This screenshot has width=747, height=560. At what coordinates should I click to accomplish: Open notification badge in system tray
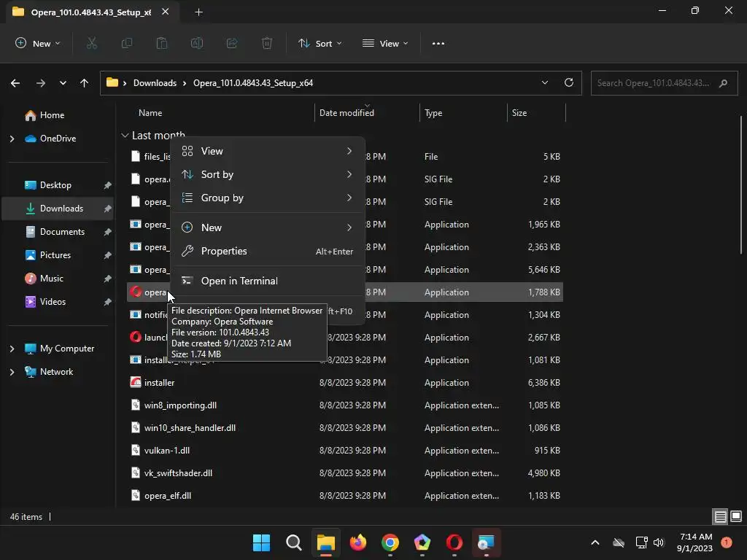click(727, 542)
